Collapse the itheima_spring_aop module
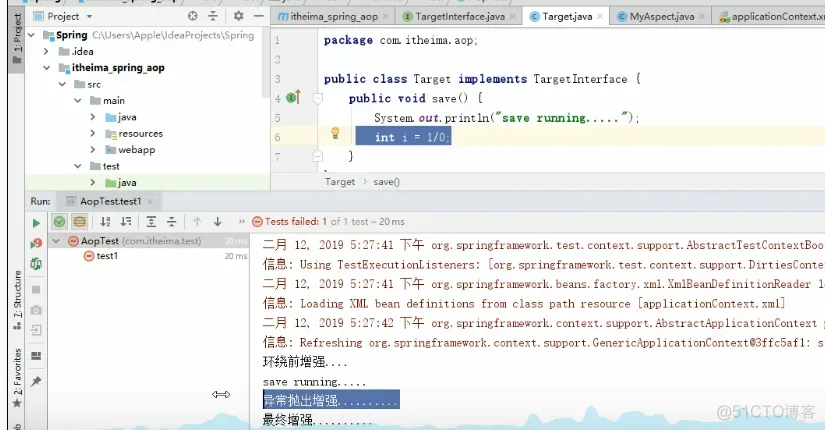Image resolution: width=825 pixels, height=430 pixels. (x=46, y=67)
